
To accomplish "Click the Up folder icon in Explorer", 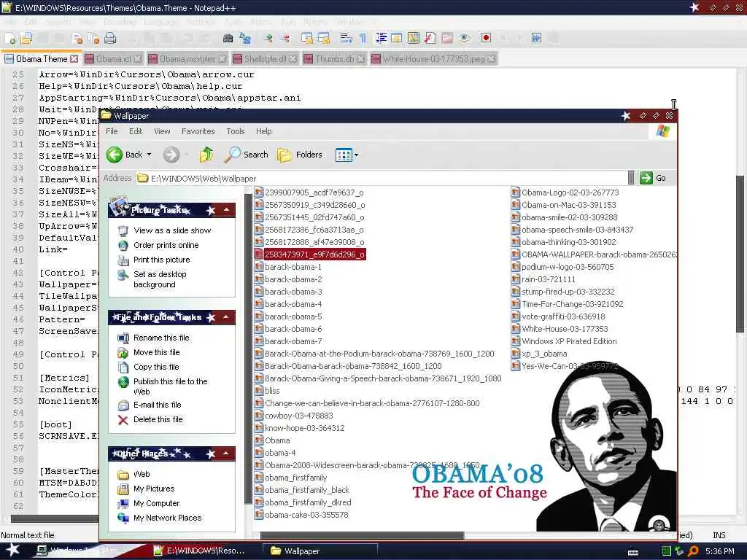I will coord(206,155).
